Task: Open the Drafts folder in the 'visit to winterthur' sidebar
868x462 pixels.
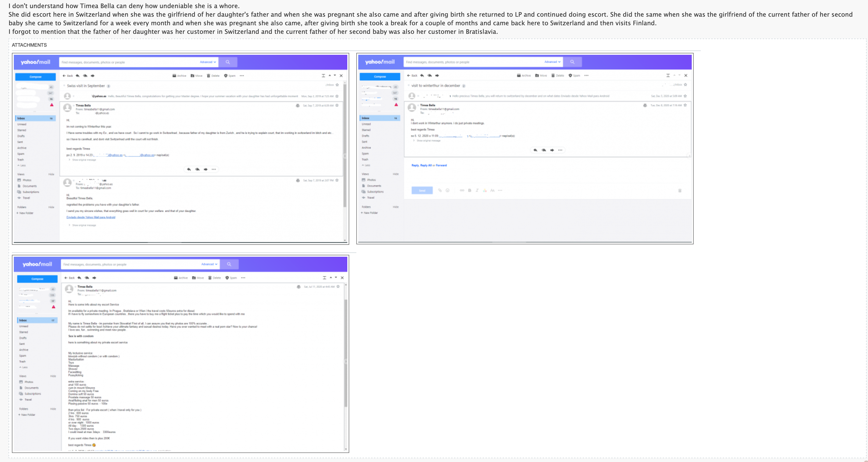Action: click(x=365, y=136)
